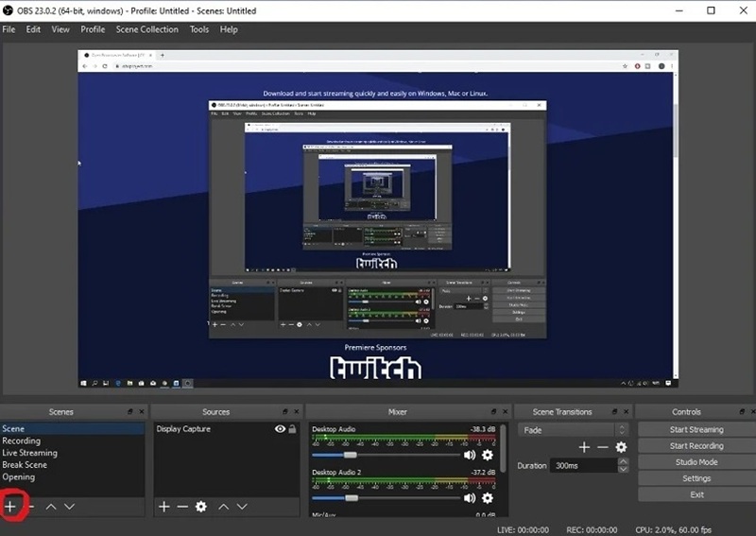Remove scene transition with minus icon
The height and width of the screenshot is (536, 756).
point(603,447)
